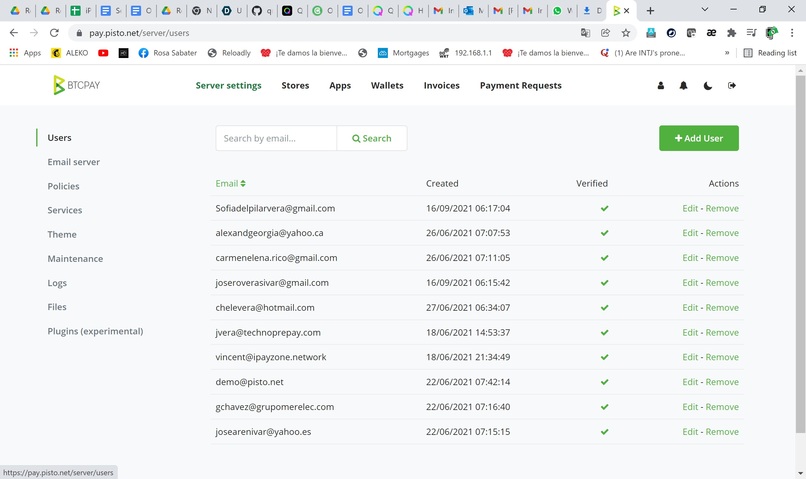This screenshot has width=806, height=479.
Task: Open notifications bell icon
Action: 683,85
